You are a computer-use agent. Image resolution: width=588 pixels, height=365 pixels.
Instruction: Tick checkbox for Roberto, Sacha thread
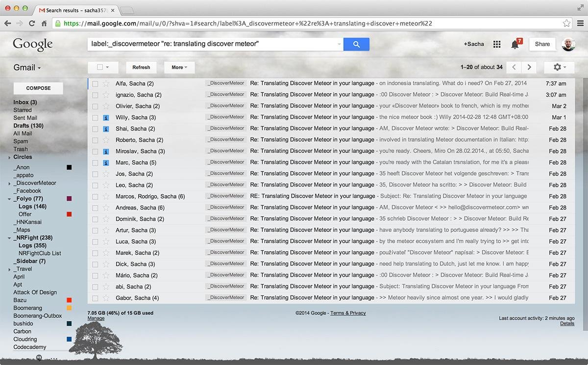pos(95,140)
